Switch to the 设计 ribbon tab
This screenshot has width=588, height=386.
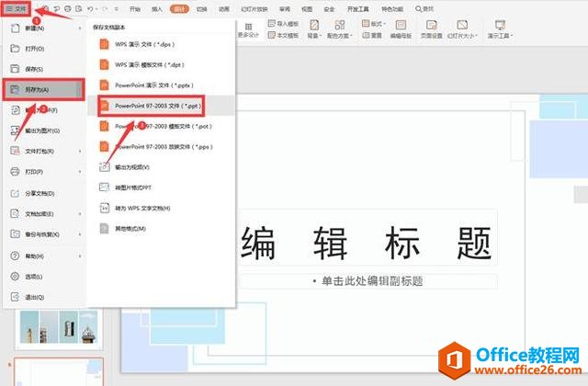point(179,8)
